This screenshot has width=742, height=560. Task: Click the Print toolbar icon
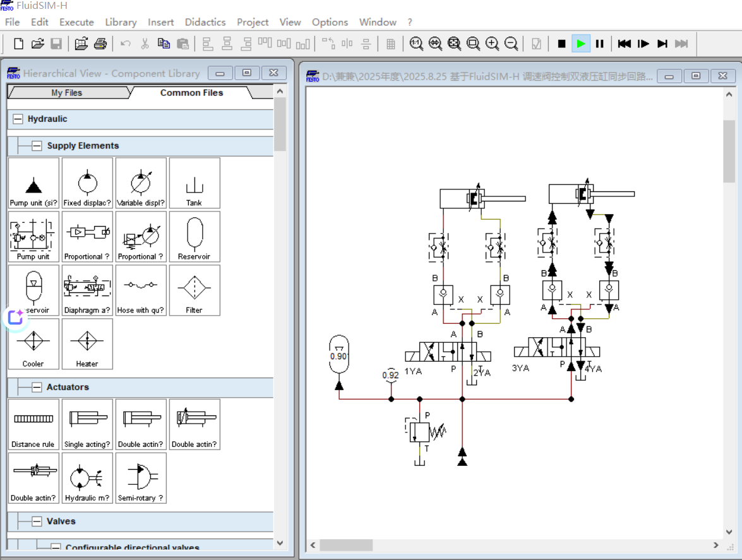100,44
